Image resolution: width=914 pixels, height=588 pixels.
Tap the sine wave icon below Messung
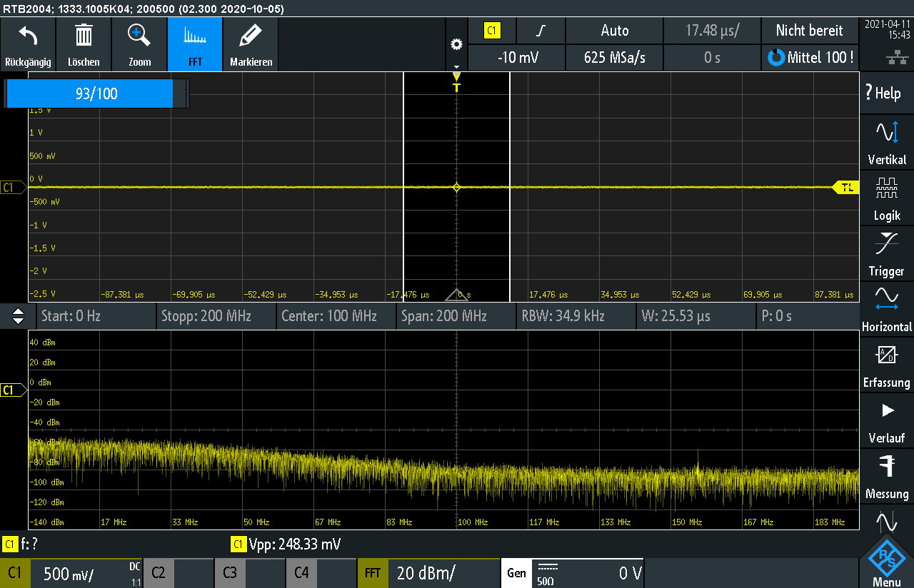pos(886,522)
